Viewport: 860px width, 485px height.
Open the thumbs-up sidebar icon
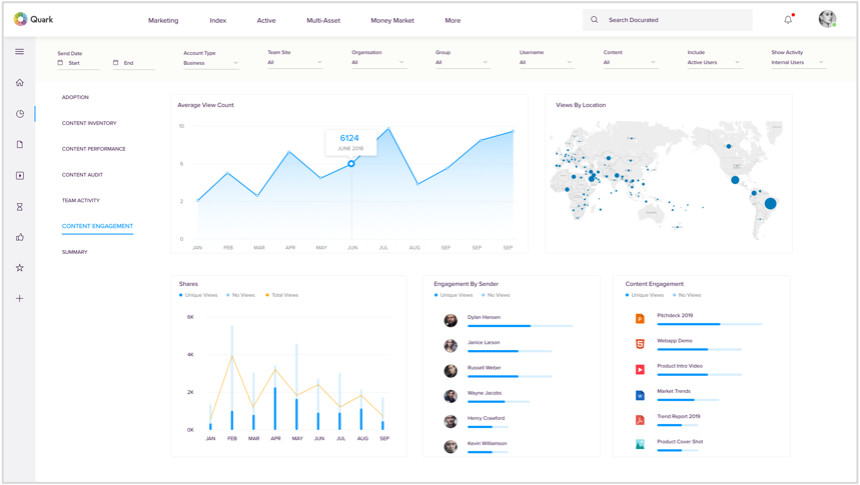pyautogui.click(x=20, y=237)
